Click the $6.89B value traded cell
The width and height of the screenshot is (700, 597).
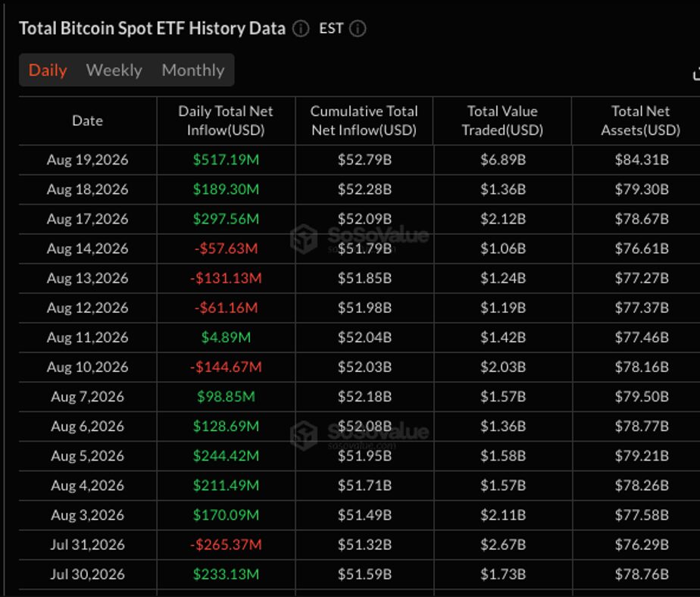503,159
